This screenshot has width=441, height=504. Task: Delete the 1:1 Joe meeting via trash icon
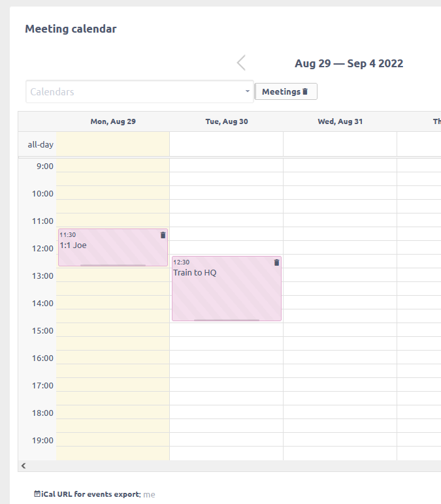point(163,235)
